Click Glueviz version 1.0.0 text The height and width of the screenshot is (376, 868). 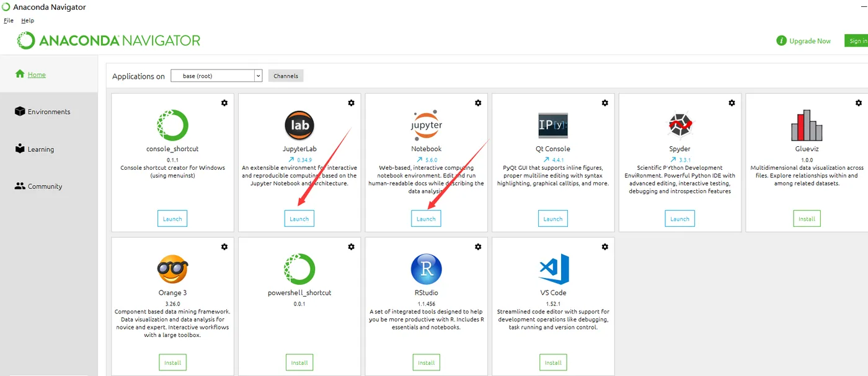(x=807, y=160)
